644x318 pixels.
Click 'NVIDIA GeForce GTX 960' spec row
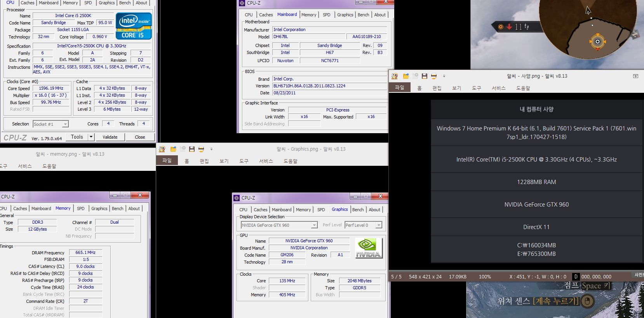536,205
